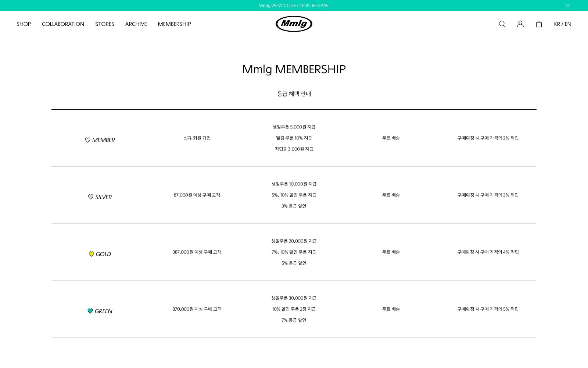The width and height of the screenshot is (588, 368).
Task: Open the ARCHIVE menu item
Action: tap(136, 24)
